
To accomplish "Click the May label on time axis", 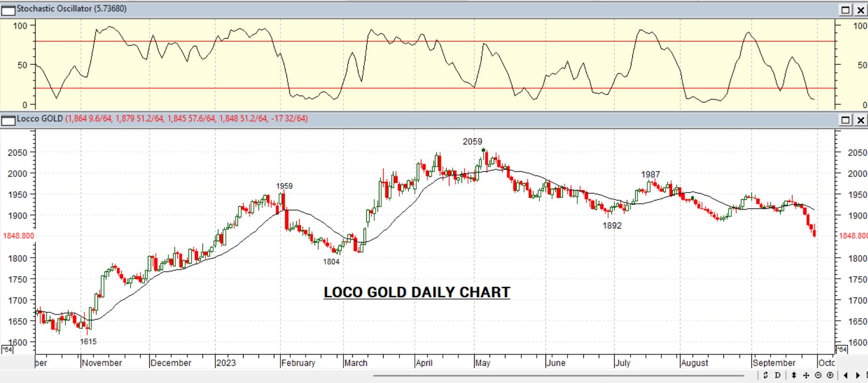I will 483,363.
